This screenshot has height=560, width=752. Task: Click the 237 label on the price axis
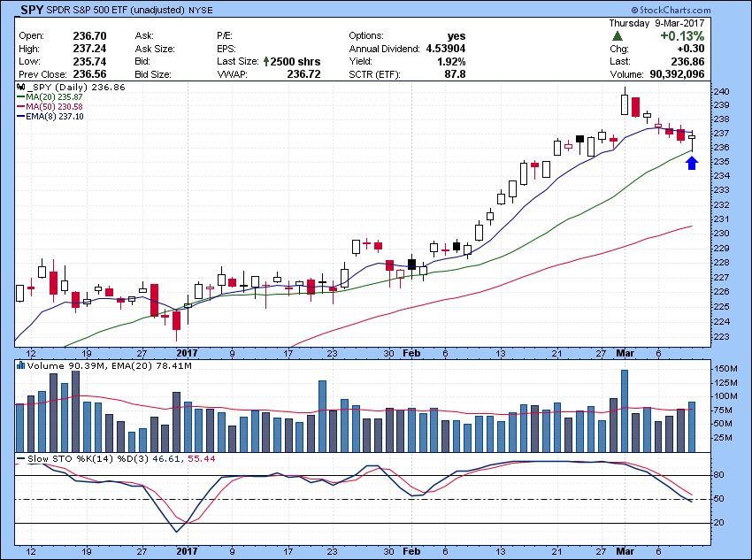(x=721, y=133)
